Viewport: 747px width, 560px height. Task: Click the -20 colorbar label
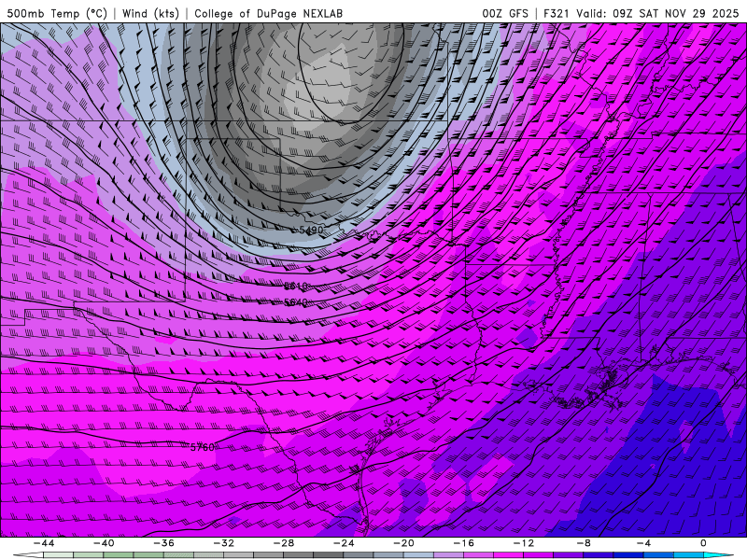(404, 543)
